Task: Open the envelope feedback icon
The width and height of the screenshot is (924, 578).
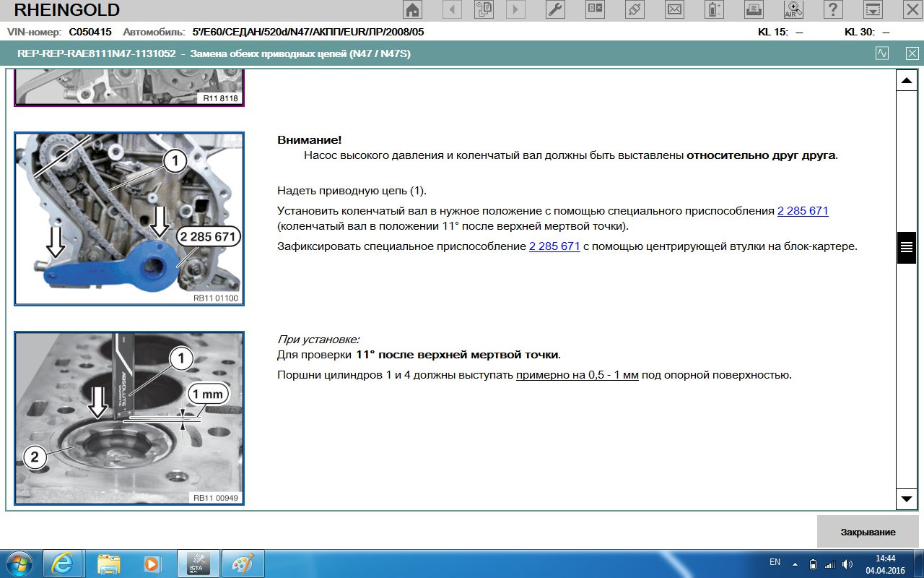Action: [x=674, y=9]
